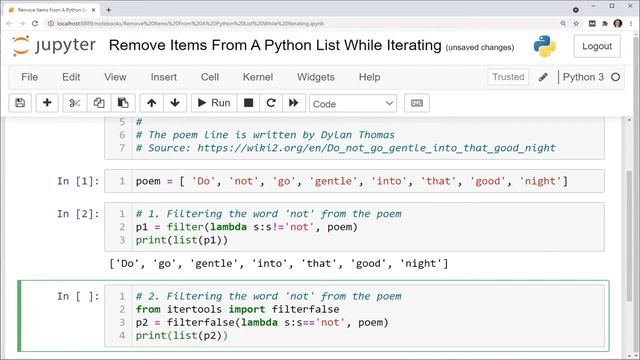
Task: Click the Jupyter logo
Action: tap(54, 45)
